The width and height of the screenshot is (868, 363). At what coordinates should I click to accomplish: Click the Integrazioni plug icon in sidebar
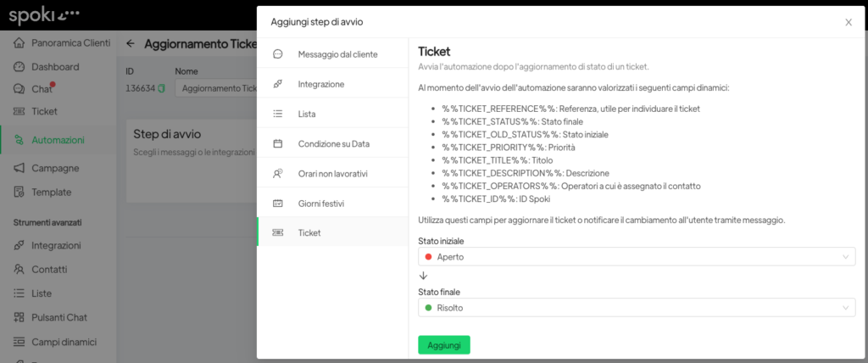point(19,245)
